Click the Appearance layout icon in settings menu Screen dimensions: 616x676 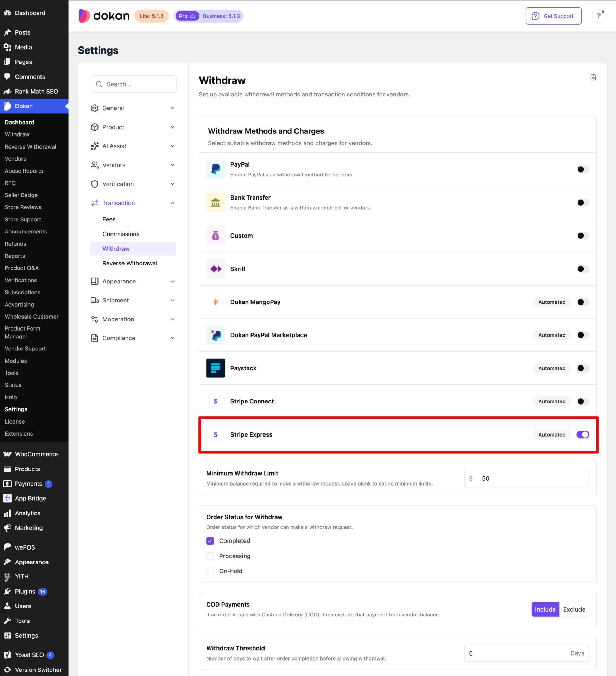(x=95, y=281)
